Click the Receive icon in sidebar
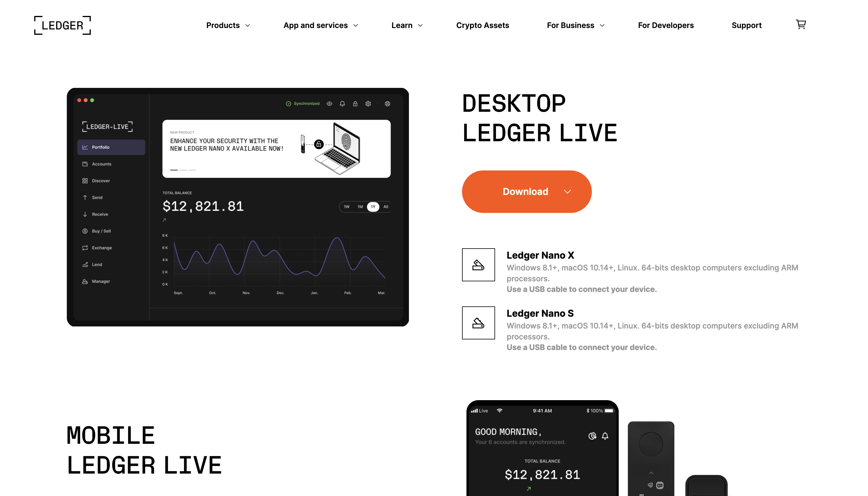Image resolution: width=868 pixels, height=496 pixels. (85, 214)
